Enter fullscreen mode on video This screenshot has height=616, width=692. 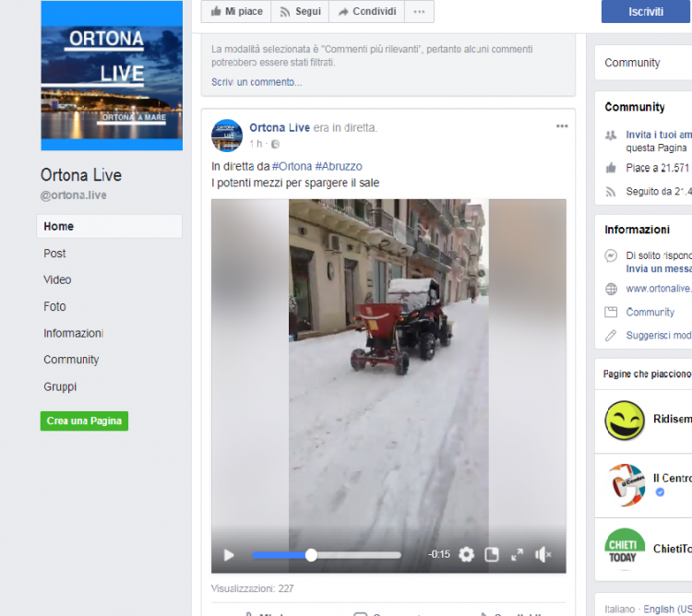click(x=517, y=554)
